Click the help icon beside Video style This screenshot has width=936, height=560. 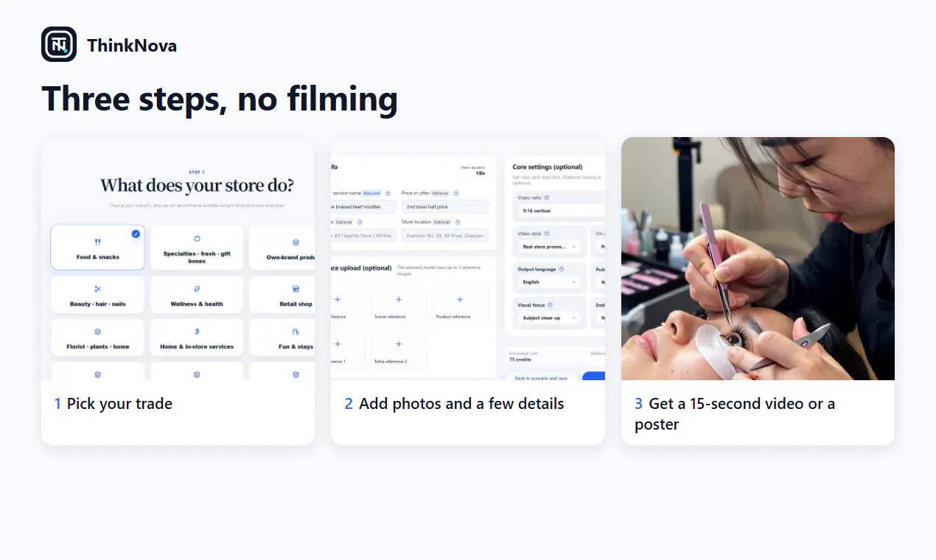[x=548, y=234]
